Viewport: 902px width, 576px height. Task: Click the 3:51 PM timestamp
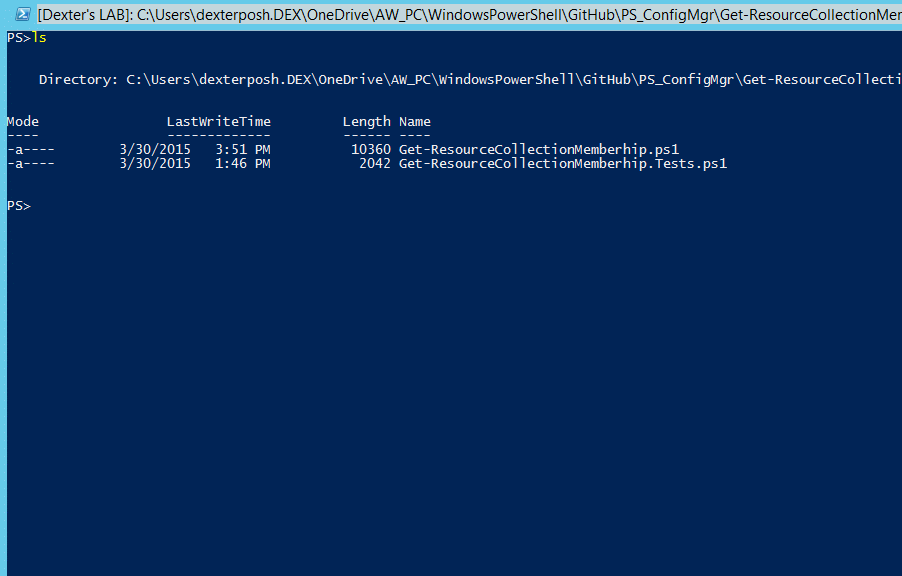tap(243, 150)
